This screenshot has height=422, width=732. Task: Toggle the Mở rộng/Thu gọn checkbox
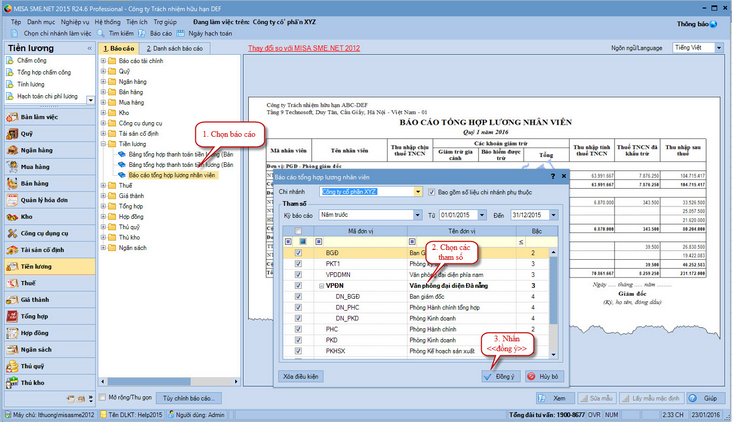pyautogui.click(x=103, y=398)
